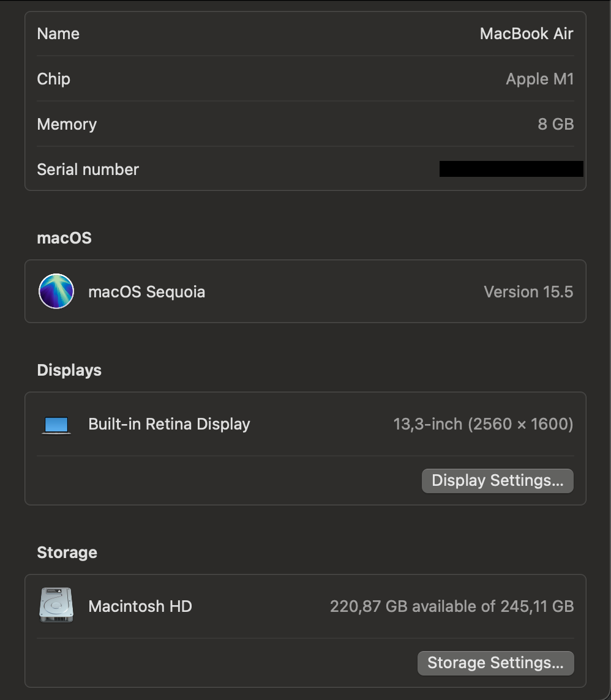Click the redacted Serial number value
The height and width of the screenshot is (700, 611).
[x=511, y=169]
